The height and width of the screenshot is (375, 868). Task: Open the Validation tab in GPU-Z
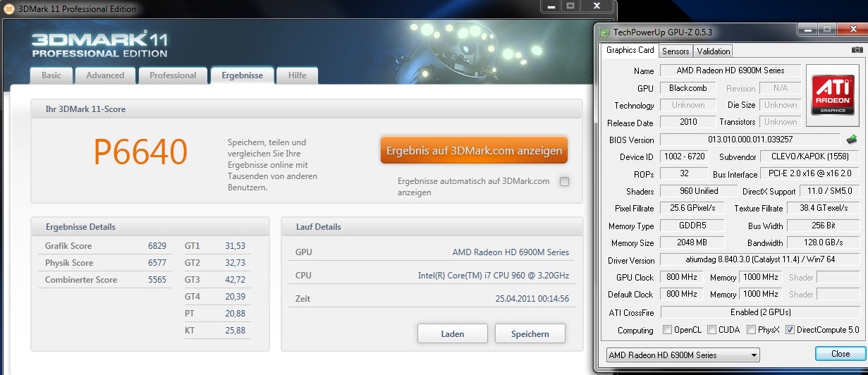[x=714, y=51]
